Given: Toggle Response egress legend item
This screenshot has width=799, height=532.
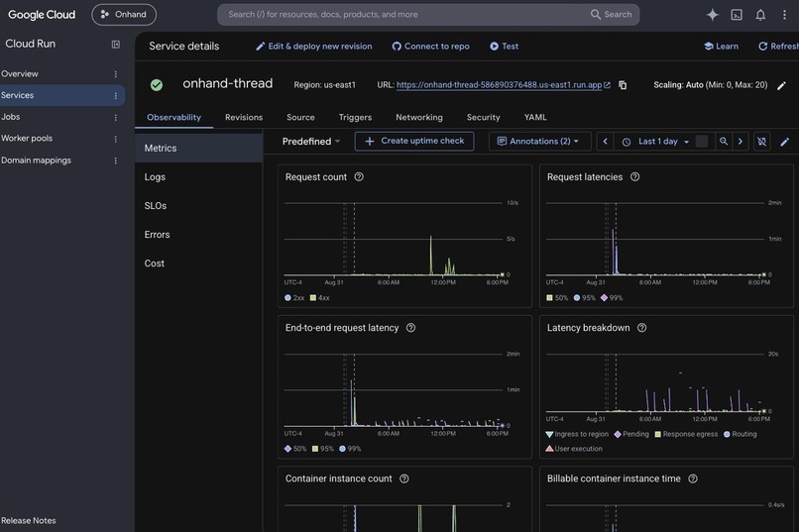Looking at the screenshot, I should [686, 434].
